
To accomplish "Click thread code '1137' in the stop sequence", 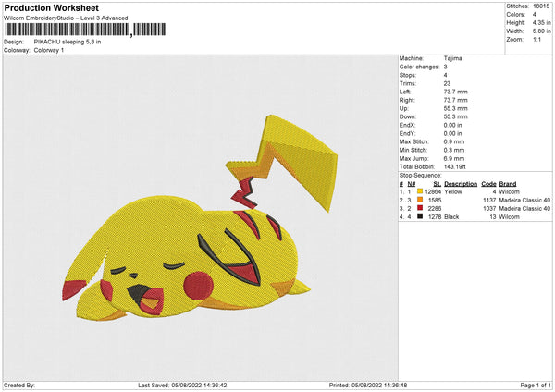I will click(x=489, y=200).
